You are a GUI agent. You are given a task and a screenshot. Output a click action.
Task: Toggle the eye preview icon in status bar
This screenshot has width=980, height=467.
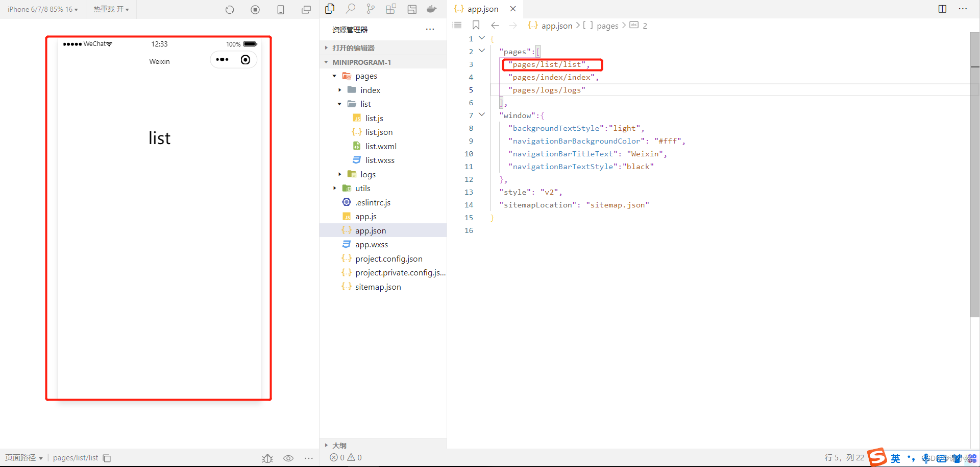(288, 458)
